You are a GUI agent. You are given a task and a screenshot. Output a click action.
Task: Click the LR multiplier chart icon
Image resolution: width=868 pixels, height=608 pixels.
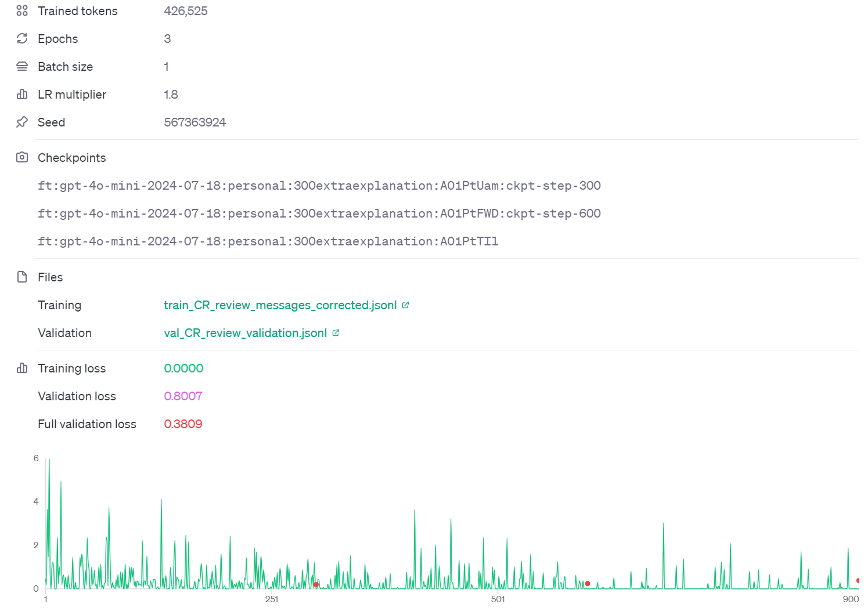21,94
